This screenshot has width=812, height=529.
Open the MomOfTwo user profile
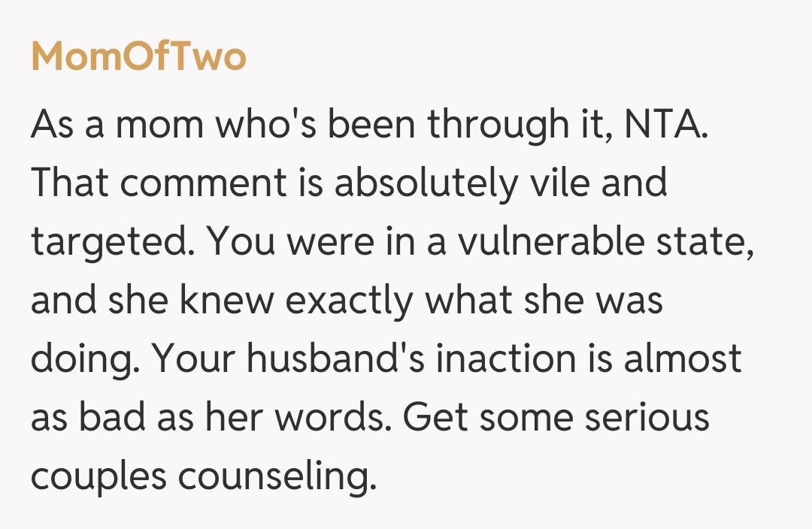138,58
